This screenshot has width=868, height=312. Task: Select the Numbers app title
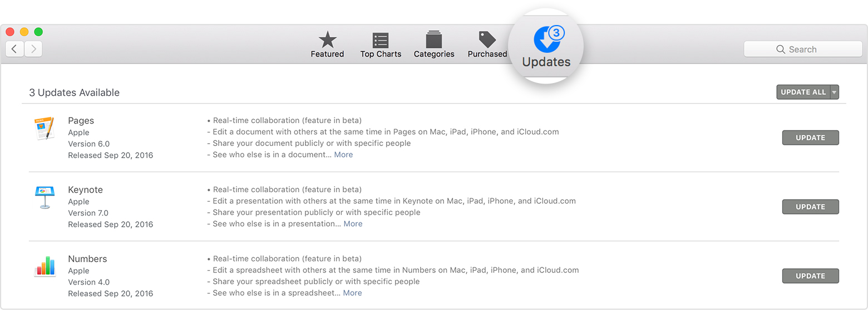coord(87,259)
